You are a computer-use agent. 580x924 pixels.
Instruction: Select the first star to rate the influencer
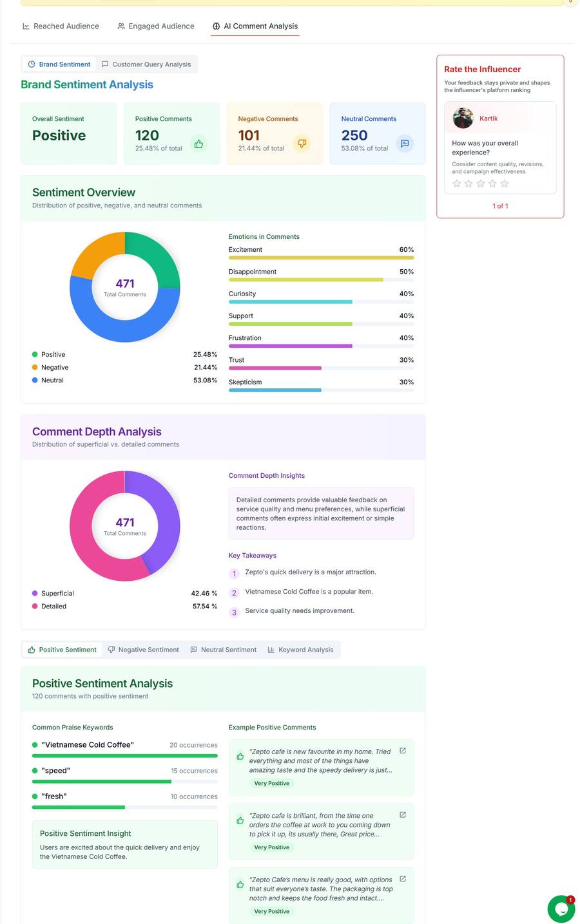(x=456, y=184)
